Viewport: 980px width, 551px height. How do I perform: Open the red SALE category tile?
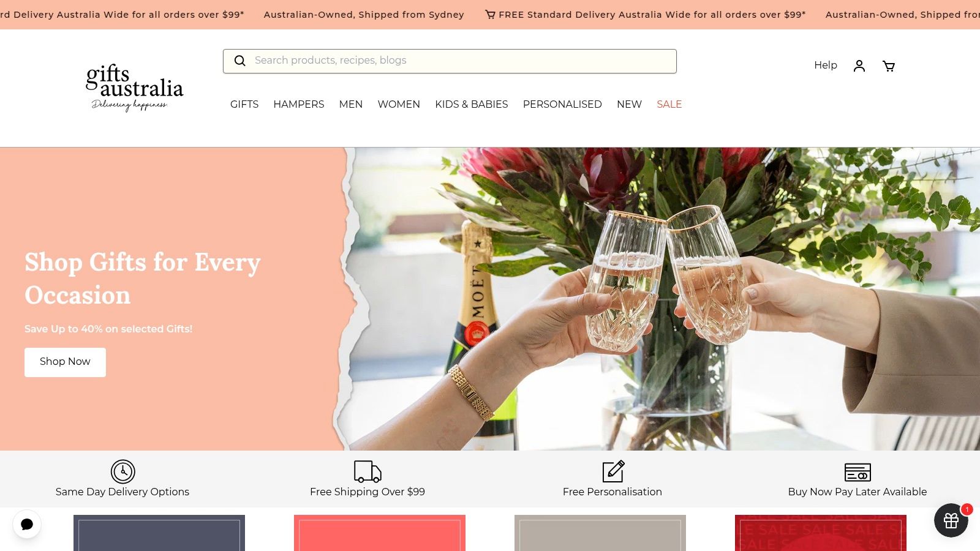(821, 533)
